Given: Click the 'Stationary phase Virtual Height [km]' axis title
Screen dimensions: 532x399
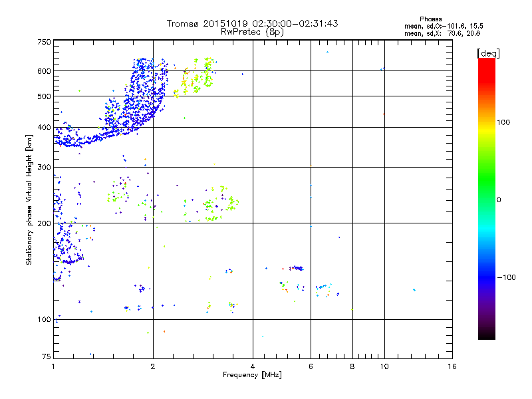Looking at the screenshot, I should click(29, 199).
